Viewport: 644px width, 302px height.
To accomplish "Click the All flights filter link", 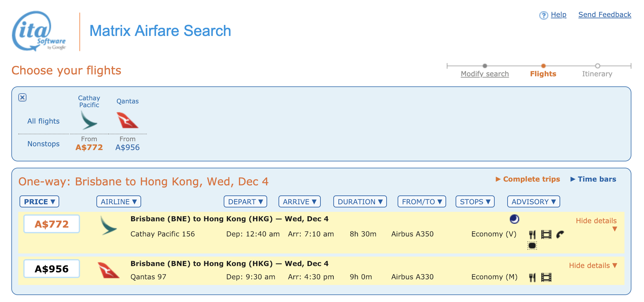I will click(43, 121).
